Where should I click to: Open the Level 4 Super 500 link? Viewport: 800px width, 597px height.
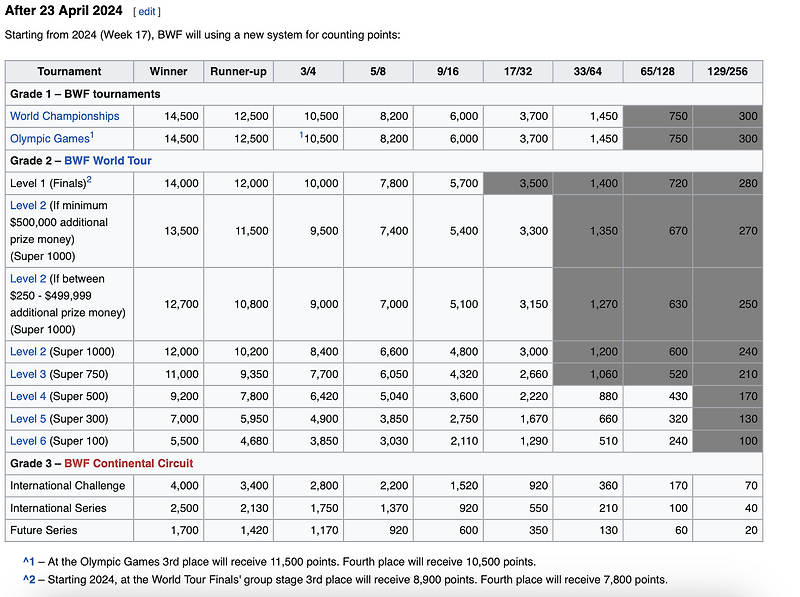tap(28, 396)
